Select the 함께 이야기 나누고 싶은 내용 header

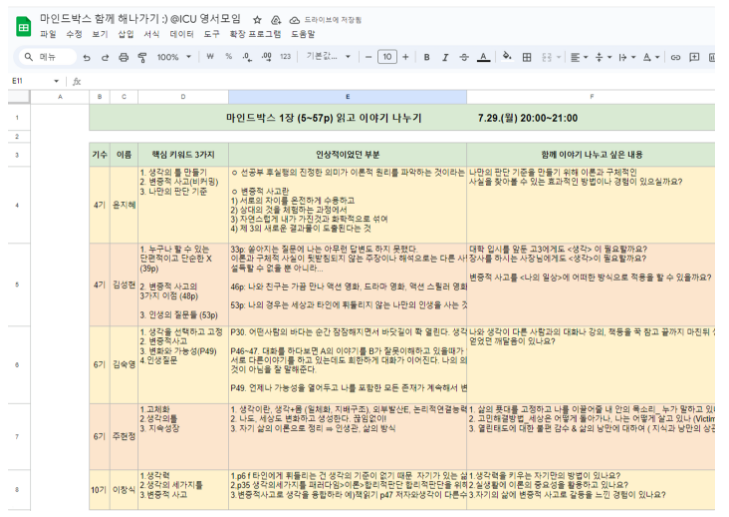(591, 155)
